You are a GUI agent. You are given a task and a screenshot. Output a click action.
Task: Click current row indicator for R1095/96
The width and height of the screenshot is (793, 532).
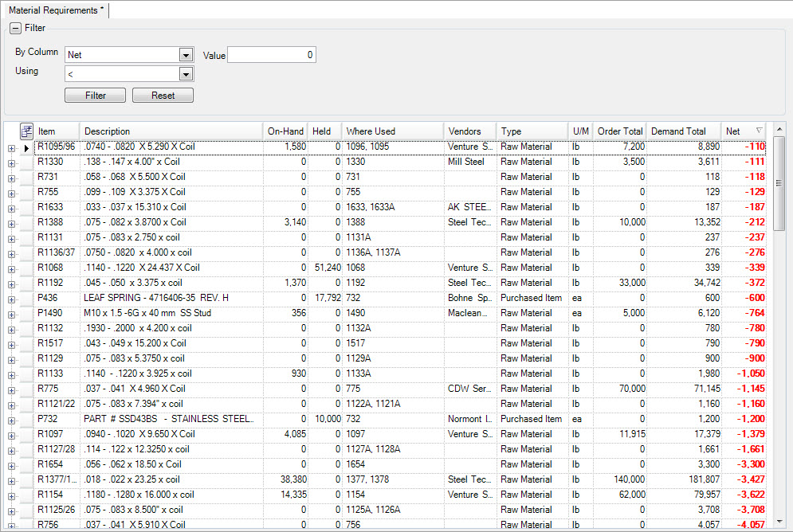tap(26, 147)
